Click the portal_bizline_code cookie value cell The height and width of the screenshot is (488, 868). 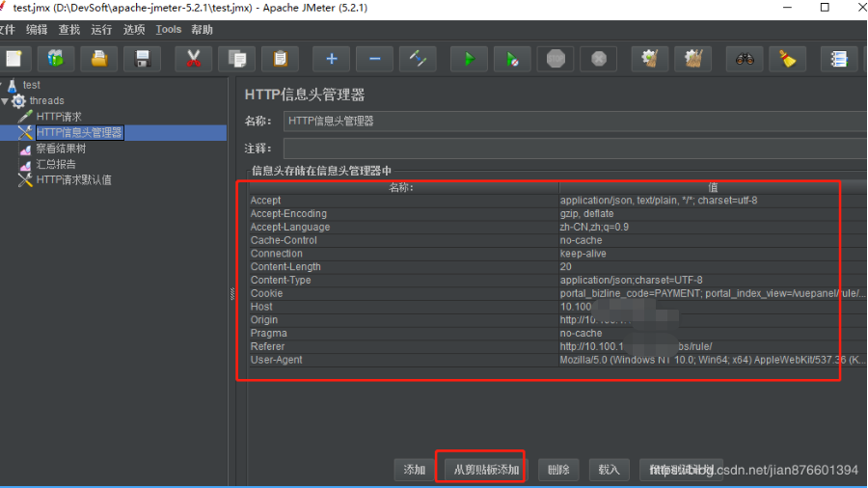(x=713, y=293)
